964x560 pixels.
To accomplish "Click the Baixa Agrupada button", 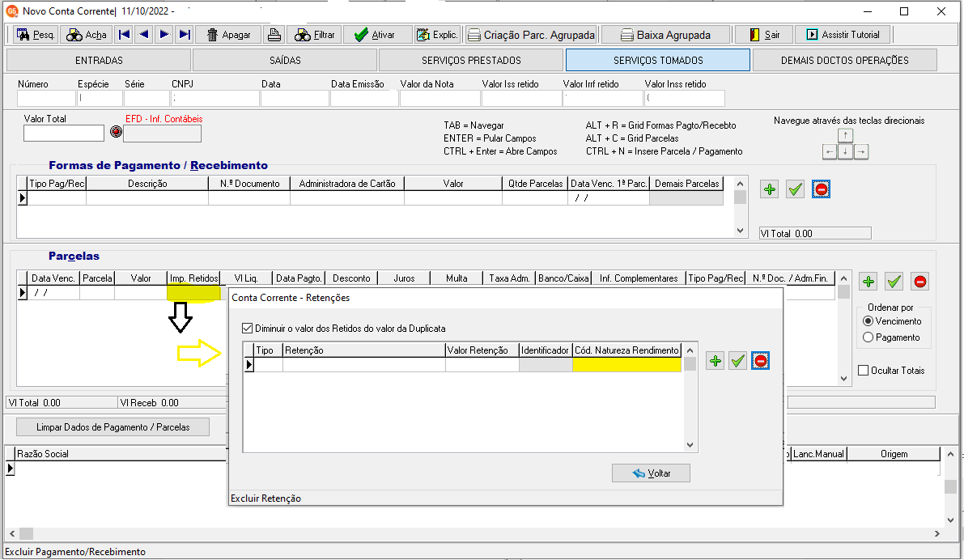I will coord(666,35).
